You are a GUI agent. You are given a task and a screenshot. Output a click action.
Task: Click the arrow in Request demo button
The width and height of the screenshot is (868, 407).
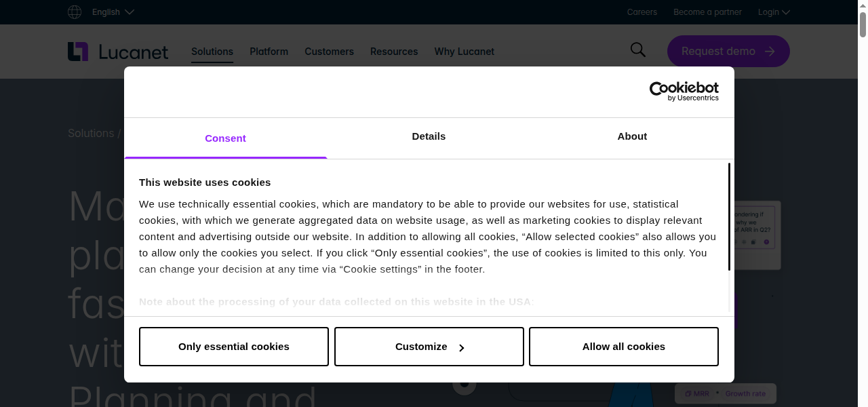770,52
